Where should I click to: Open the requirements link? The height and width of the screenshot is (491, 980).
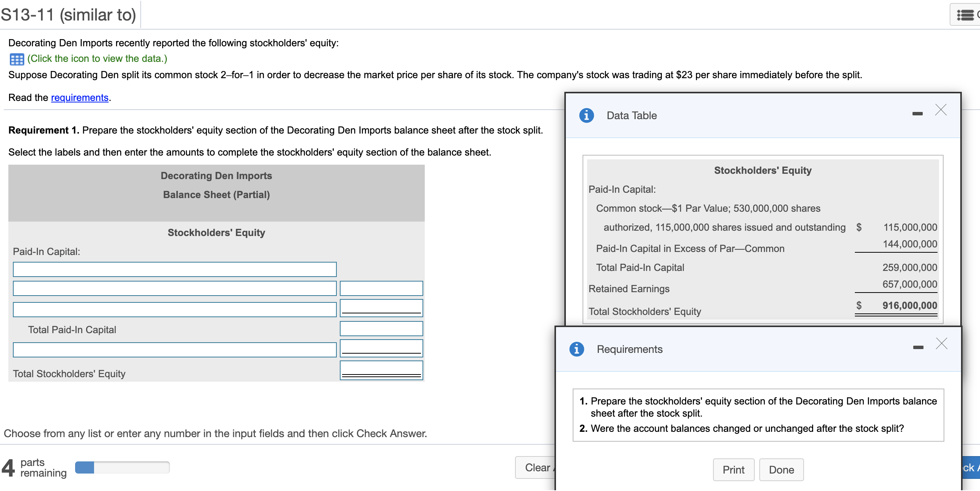coord(80,98)
